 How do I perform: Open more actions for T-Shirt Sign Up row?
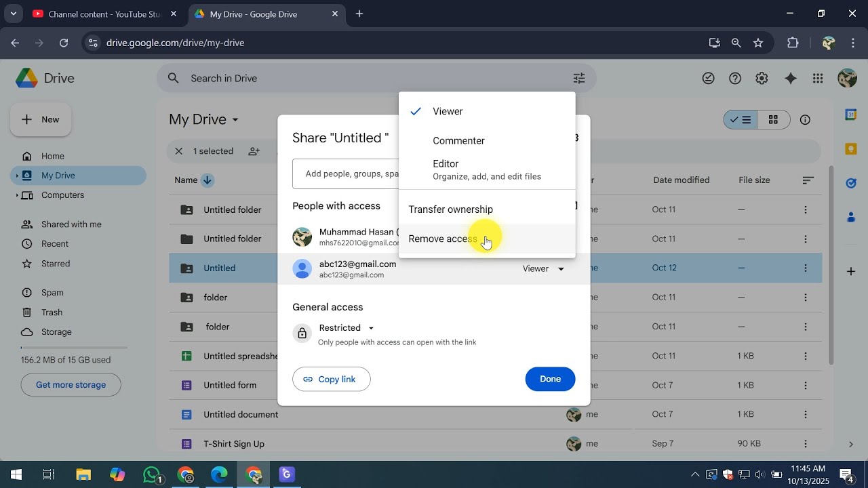(806, 444)
